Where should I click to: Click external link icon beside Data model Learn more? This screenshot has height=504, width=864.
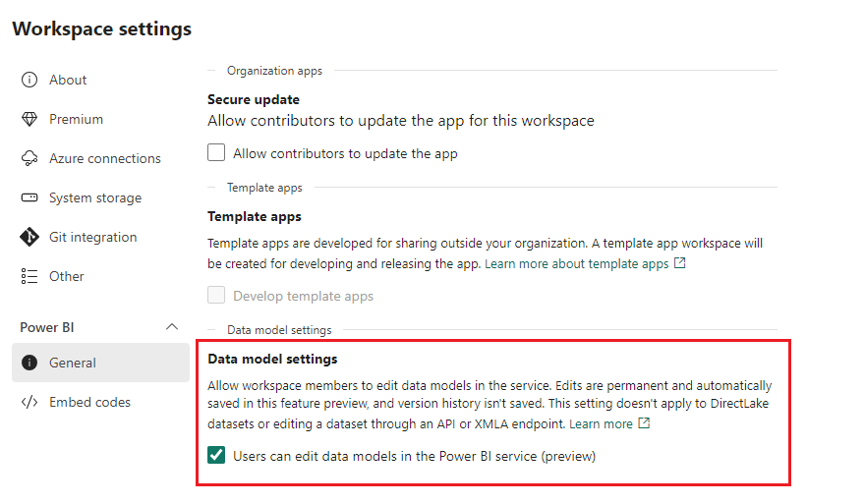[644, 423]
